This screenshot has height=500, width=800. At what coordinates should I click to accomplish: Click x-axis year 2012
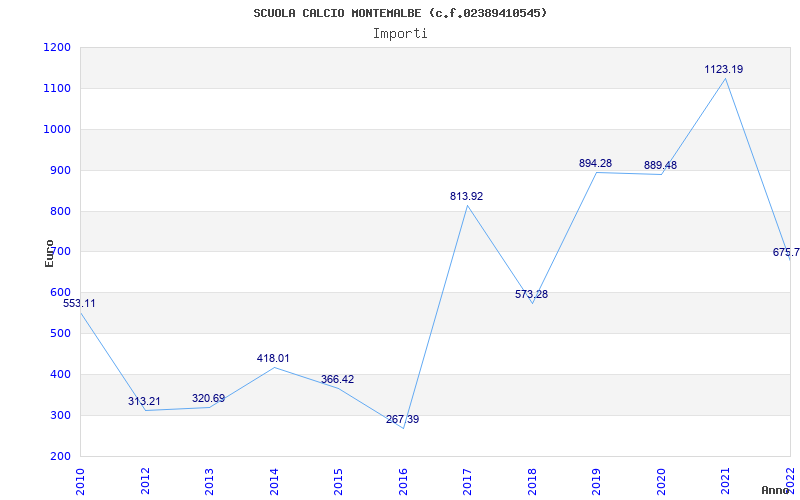click(x=145, y=482)
